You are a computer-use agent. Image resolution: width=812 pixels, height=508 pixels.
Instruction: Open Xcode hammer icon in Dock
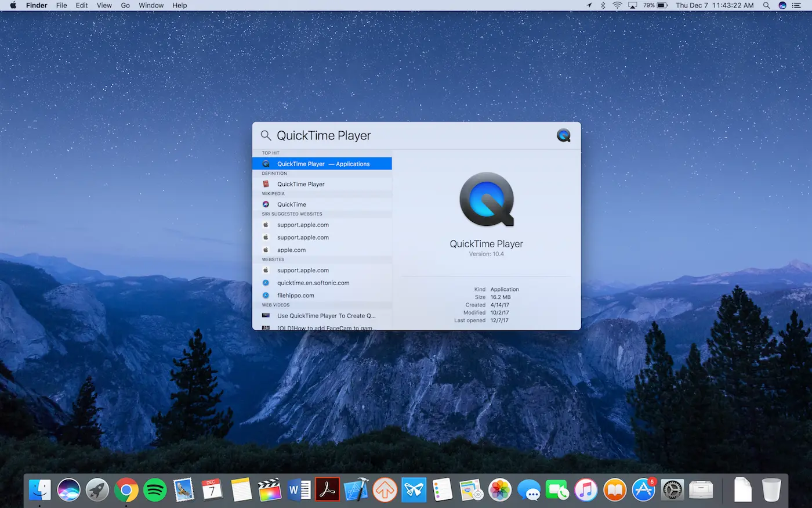(356, 490)
